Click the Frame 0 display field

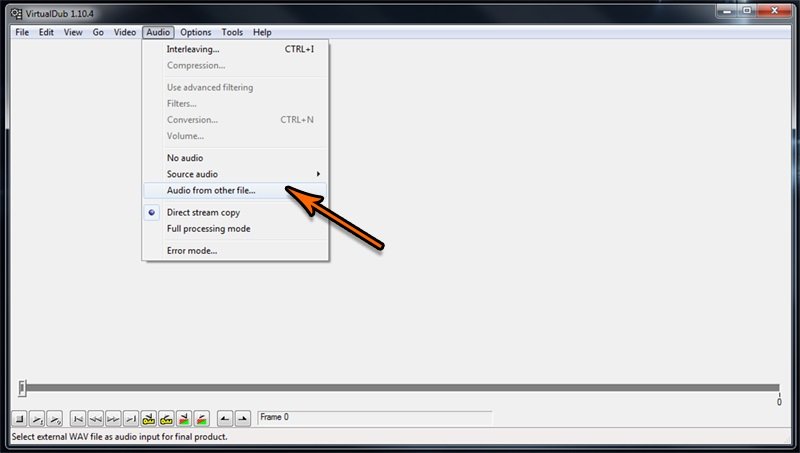pyautogui.click(x=373, y=417)
